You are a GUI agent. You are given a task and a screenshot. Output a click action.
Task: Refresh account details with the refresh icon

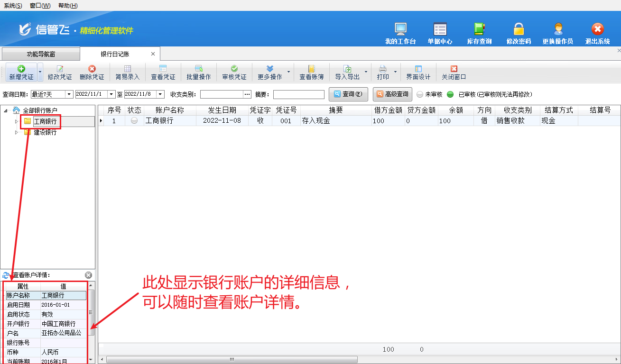coord(6,275)
